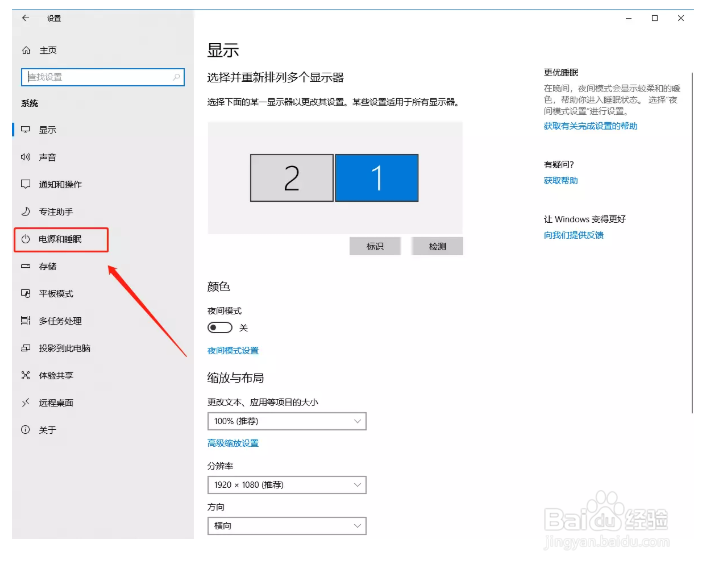Go to 多任务处理 settings
710x567 pixels.
tap(60, 321)
